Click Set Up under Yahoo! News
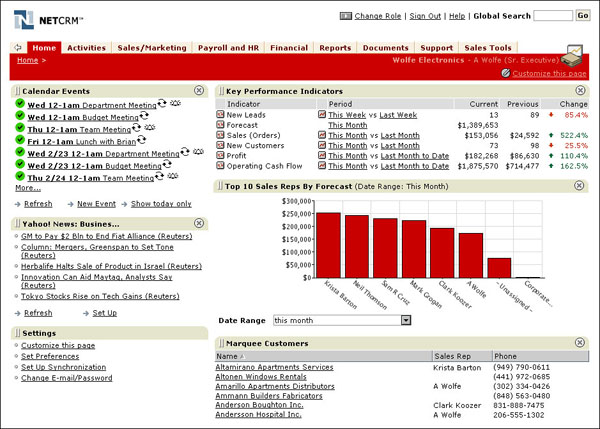The width and height of the screenshot is (600, 429). [x=104, y=313]
